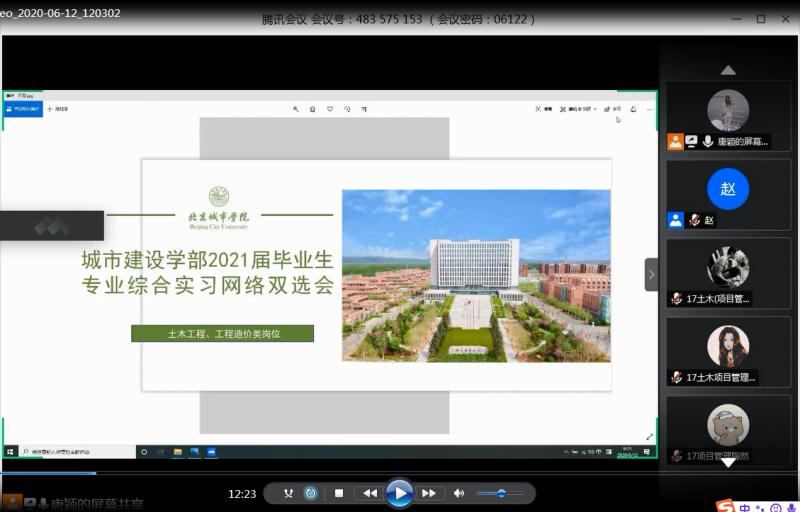Click the muted mic icon next to 赵
The image size is (800, 512).
pos(694,220)
